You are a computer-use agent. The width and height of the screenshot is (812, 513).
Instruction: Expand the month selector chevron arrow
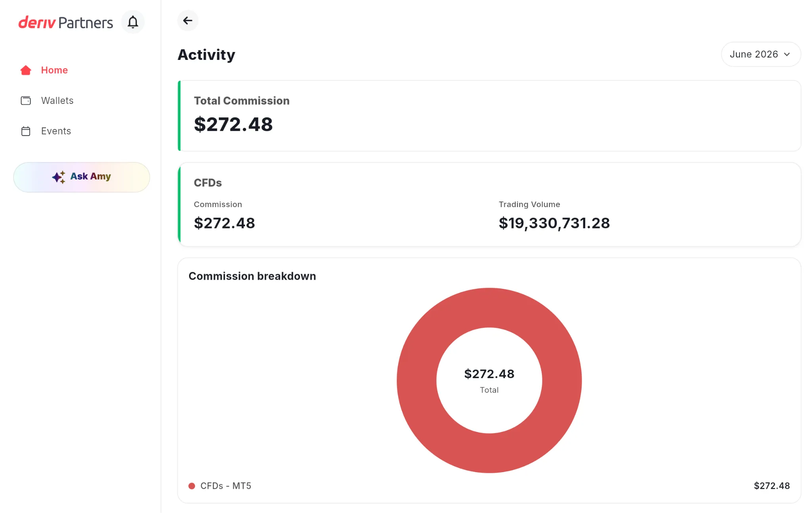coord(787,54)
